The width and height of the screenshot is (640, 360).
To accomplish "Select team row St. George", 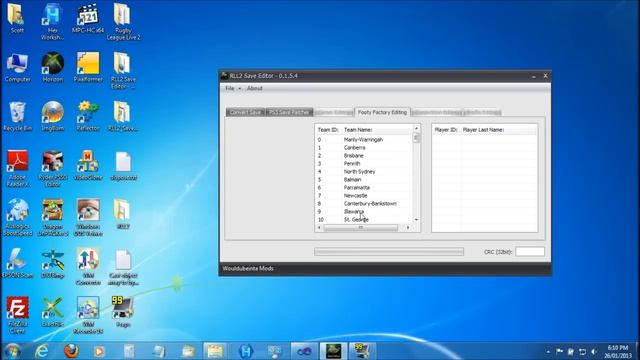I will (363, 220).
